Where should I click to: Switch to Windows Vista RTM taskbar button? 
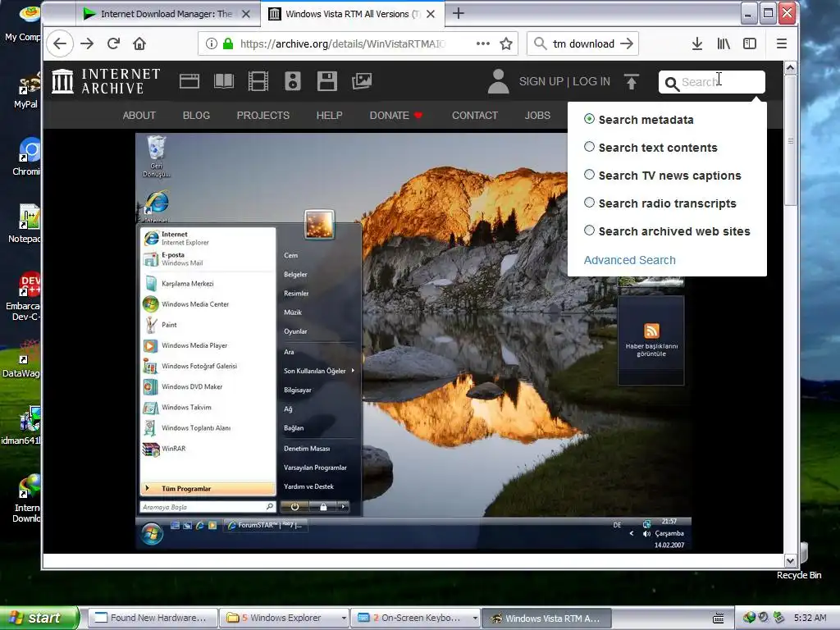(x=546, y=618)
